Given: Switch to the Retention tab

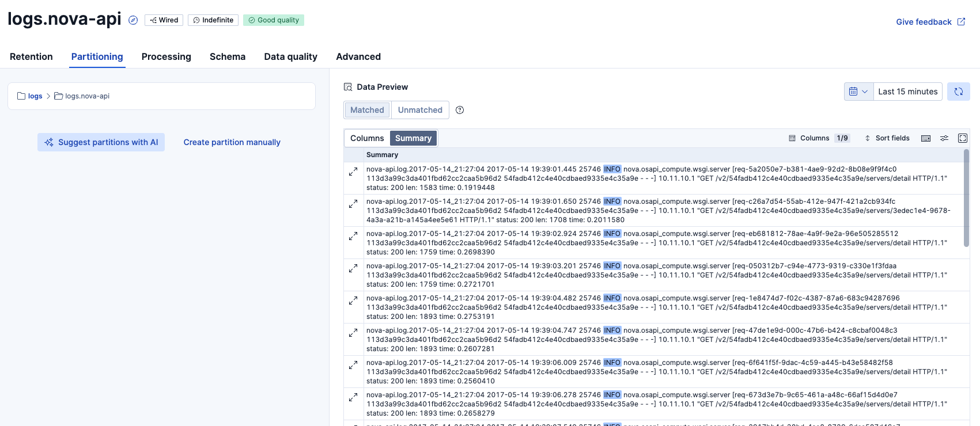Looking at the screenshot, I should point(31,56).
